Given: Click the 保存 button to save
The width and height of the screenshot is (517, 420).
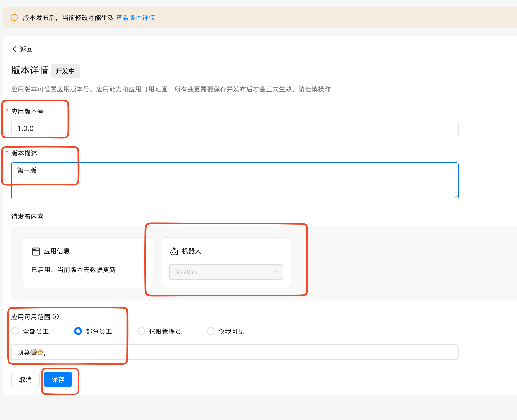Looking at the screenshot, I should (58, 379).
